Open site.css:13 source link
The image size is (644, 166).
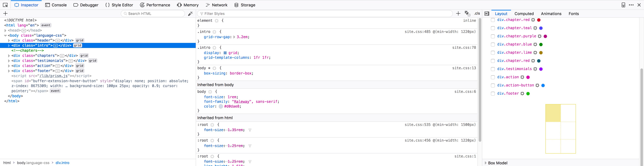click(x=464, y=68)
